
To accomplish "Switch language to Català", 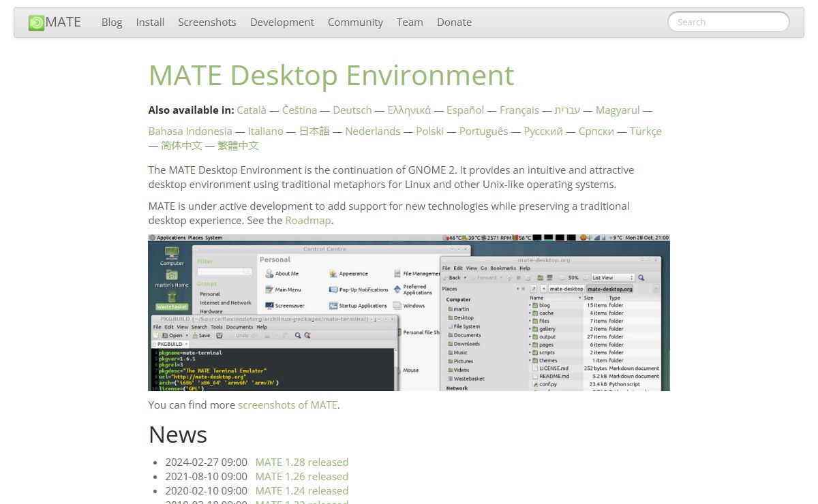I will coord(252,110).
